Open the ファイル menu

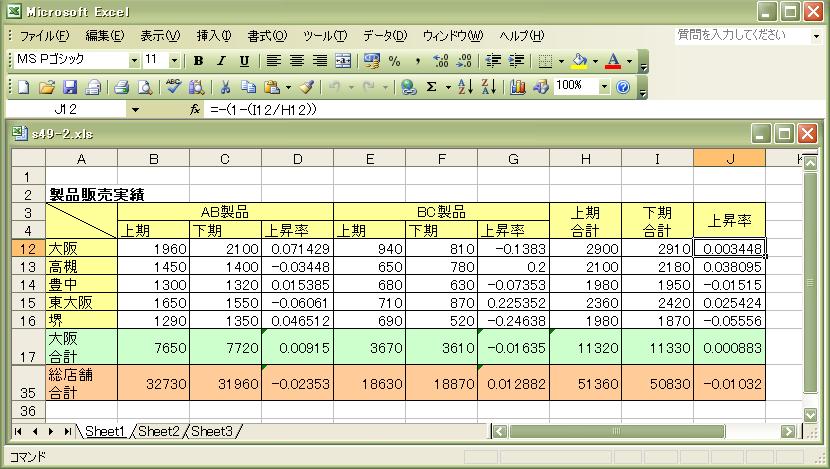coord(44,36)
